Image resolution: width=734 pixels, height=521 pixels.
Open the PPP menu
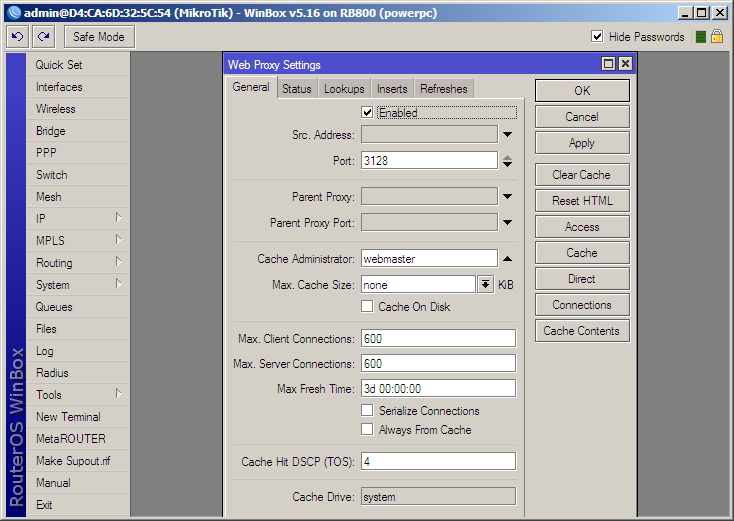[x=78, y=153]
